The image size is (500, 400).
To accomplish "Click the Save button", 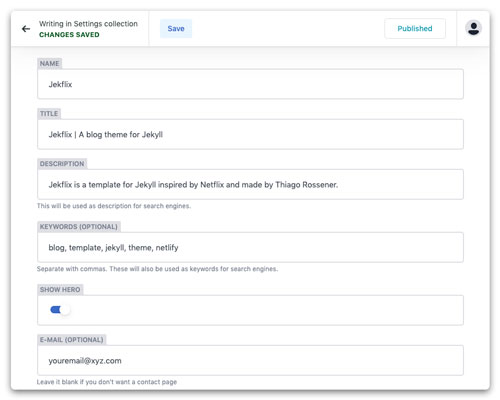I will (176, 29).
